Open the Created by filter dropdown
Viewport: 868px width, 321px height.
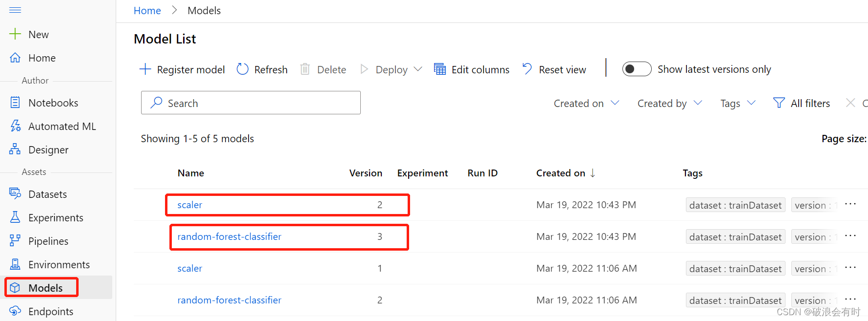click(x=670, y=103)
